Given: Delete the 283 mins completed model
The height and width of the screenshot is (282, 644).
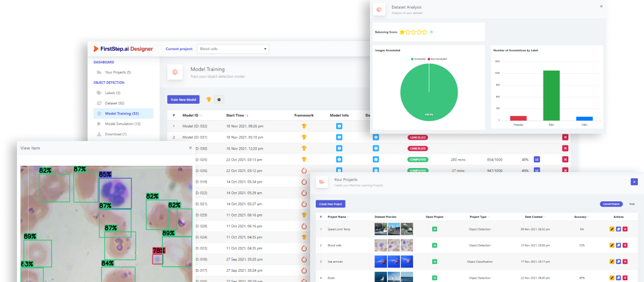Looking at the screenshot, I should click(x=565, y=159).
